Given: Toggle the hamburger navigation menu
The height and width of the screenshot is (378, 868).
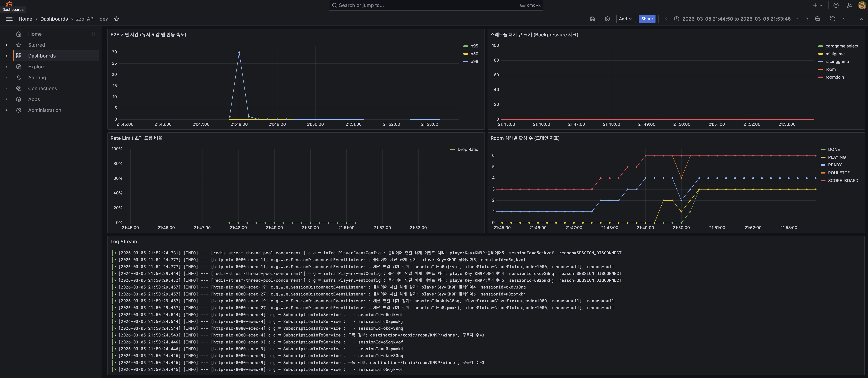Looking at the screenshot, I should [9, 19].
